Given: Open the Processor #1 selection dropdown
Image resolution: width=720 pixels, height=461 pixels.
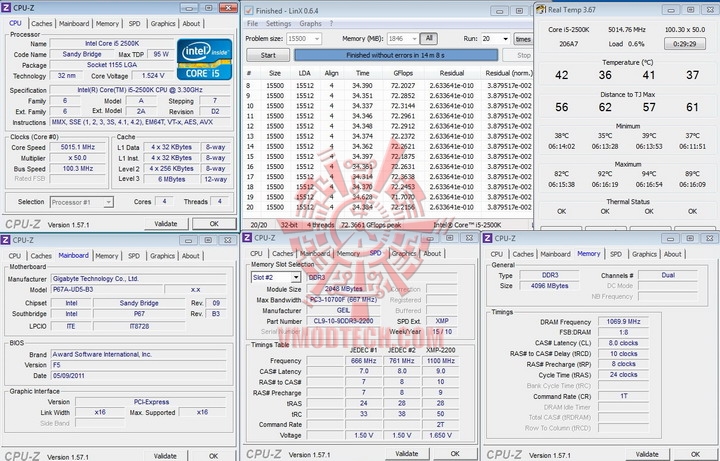Looking at the screenshot, I should [x=108, y=202].
